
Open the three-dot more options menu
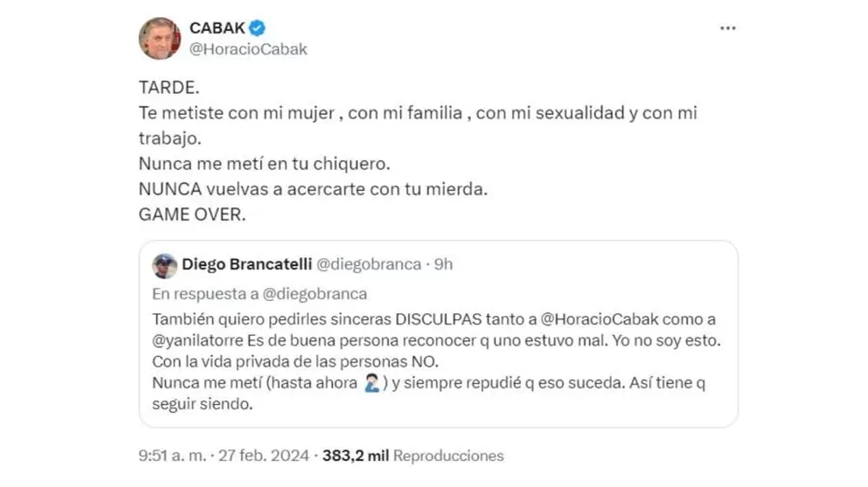[x=727, y=28]
